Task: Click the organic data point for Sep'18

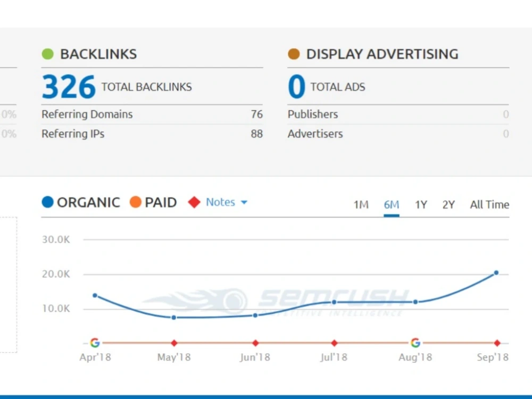Action: (x=496, y=273)
